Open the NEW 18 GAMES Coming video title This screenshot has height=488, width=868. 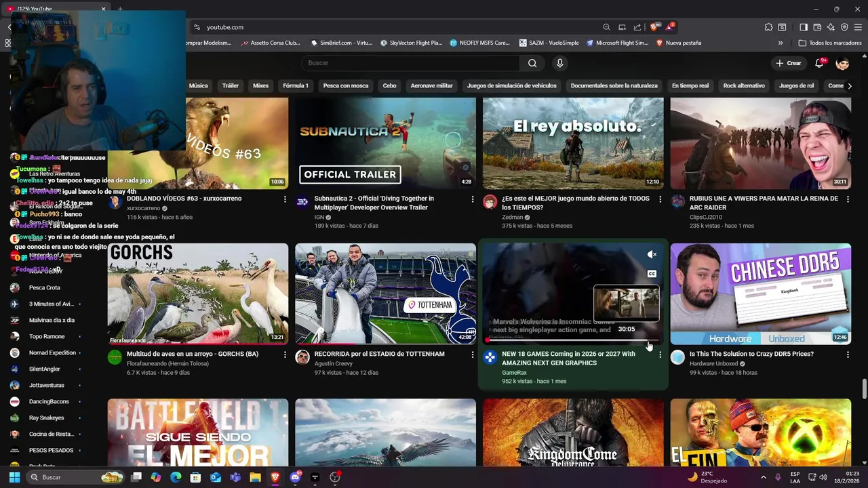point(568,359)
